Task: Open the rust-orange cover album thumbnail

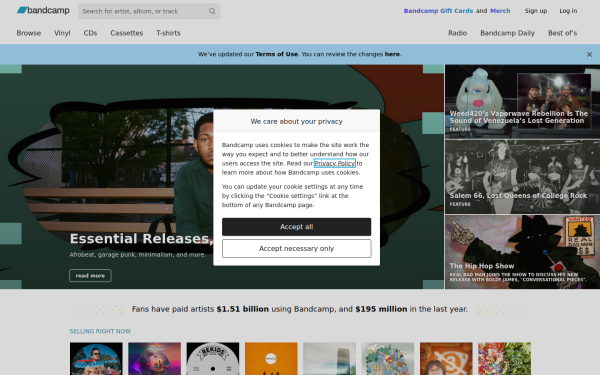Action: [446, 359]
